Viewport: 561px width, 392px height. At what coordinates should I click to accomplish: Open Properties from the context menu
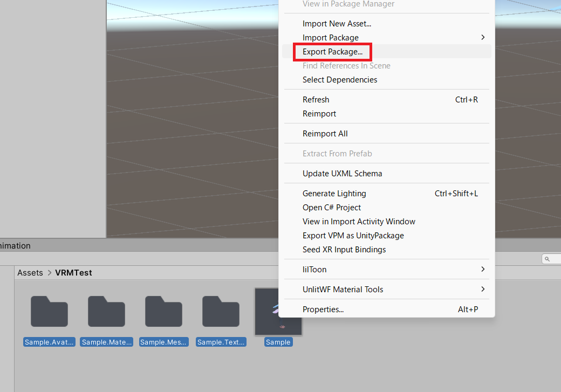[323, 310]
